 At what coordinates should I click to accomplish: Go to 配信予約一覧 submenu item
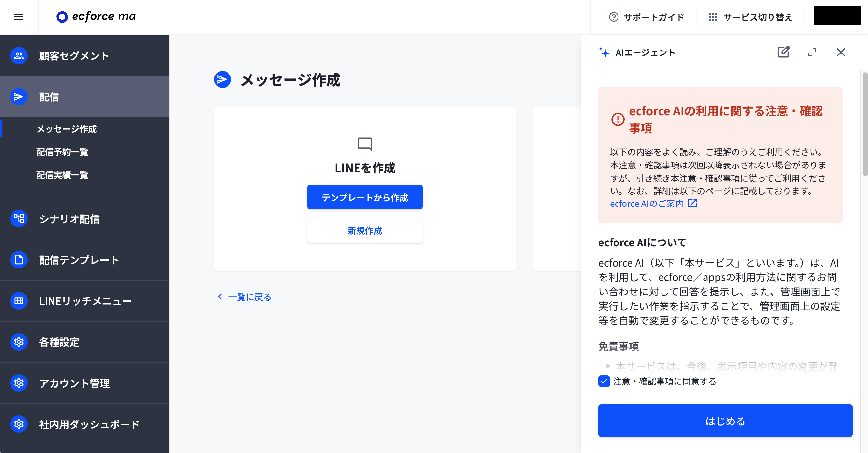click(62, 152)
